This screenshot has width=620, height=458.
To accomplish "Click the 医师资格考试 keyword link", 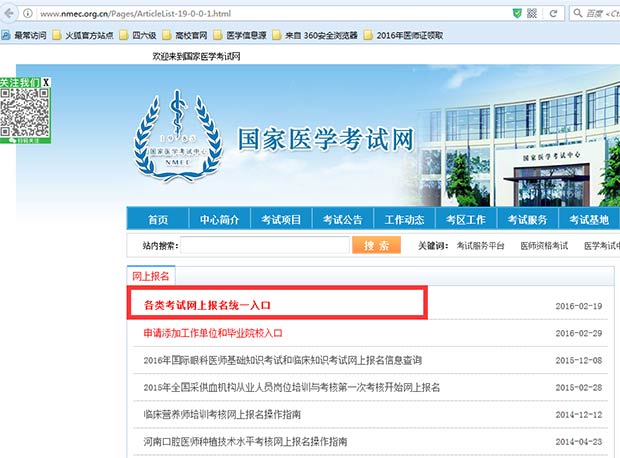I will coord(543,246).
